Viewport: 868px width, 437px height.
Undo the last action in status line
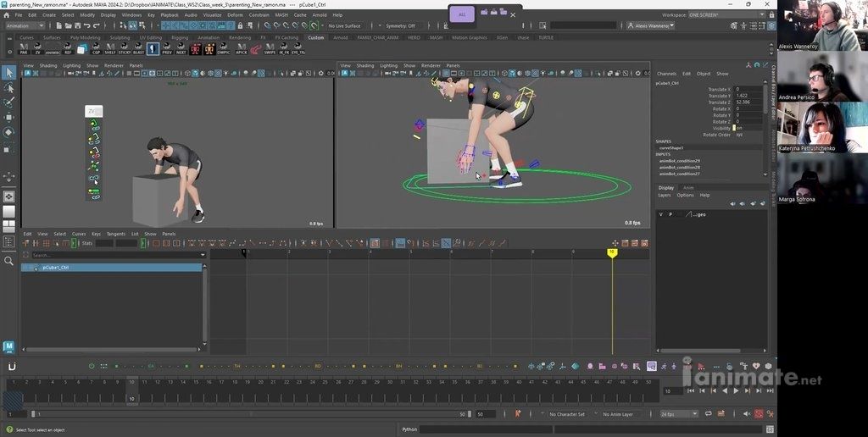pyautogui.click(x=87, y=25)
